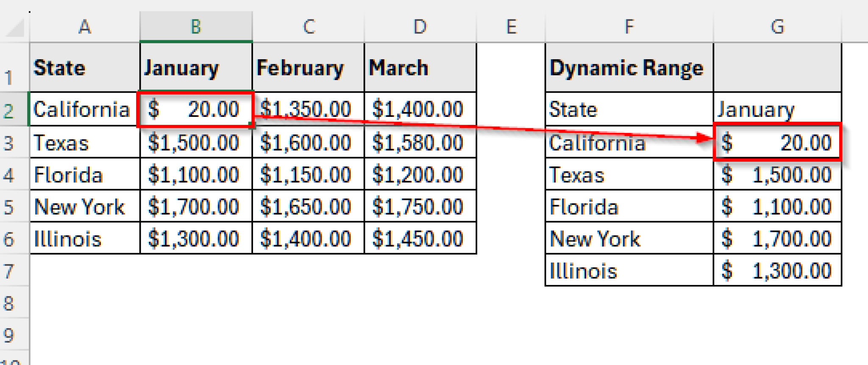The image size is (868, 365).
Task: Select the March header cell
Action: pos(420,67)
